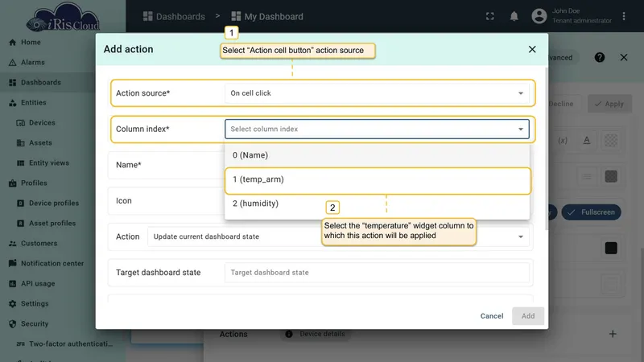Screen dimensions: 644x362
Task: Click the API usage icon
Action: 12,284
